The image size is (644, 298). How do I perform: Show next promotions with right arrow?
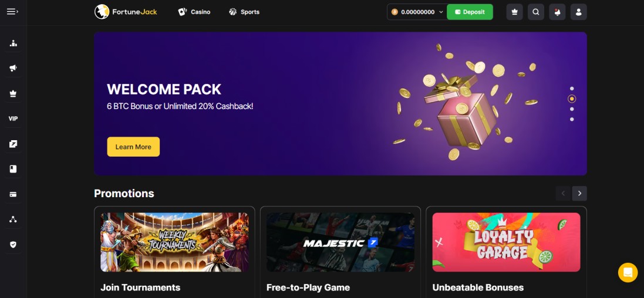point(579,194)
